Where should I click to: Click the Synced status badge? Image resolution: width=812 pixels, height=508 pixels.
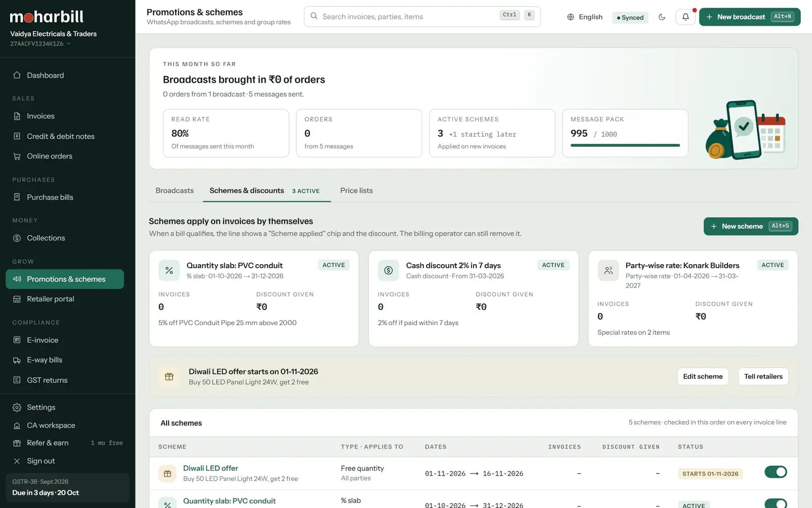(630, 17)
